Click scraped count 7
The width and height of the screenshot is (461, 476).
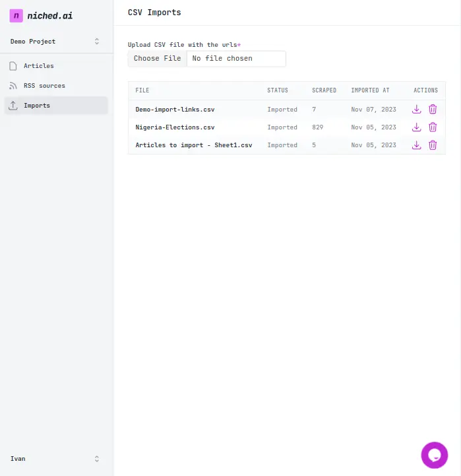pyautogui.click(x=314, y=110)
